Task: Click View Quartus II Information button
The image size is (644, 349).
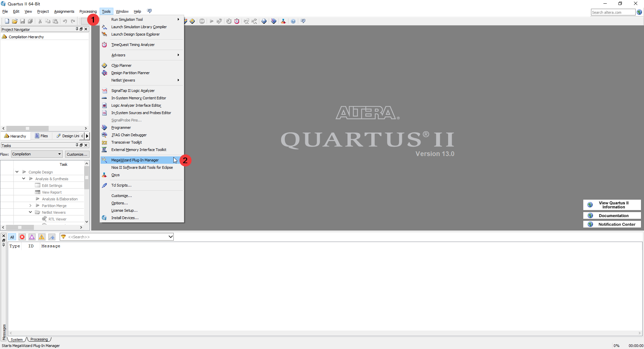Action: [612, 205]
